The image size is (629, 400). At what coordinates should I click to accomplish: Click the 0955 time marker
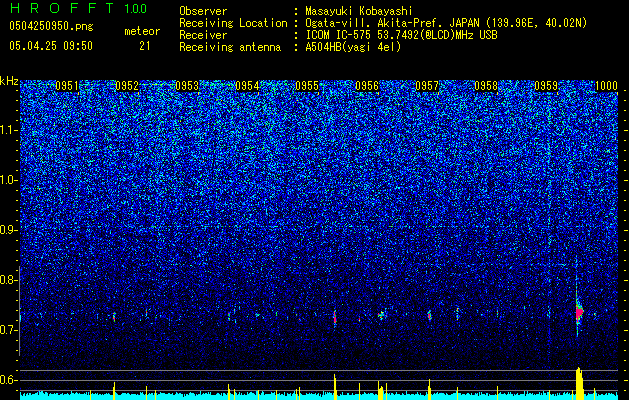tap(307, 86)
